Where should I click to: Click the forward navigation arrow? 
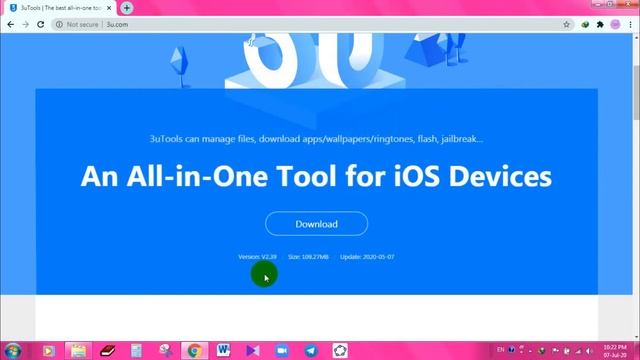tap(25, 24)
